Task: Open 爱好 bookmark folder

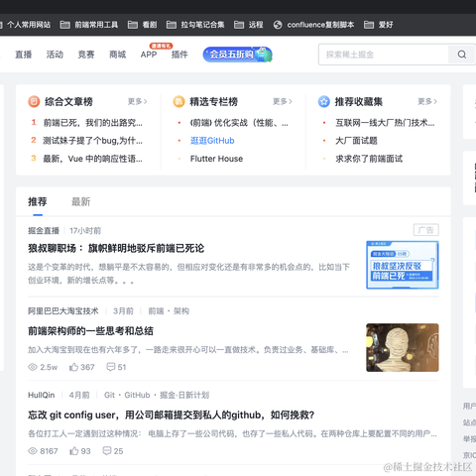Action: (x=379, y=25)
